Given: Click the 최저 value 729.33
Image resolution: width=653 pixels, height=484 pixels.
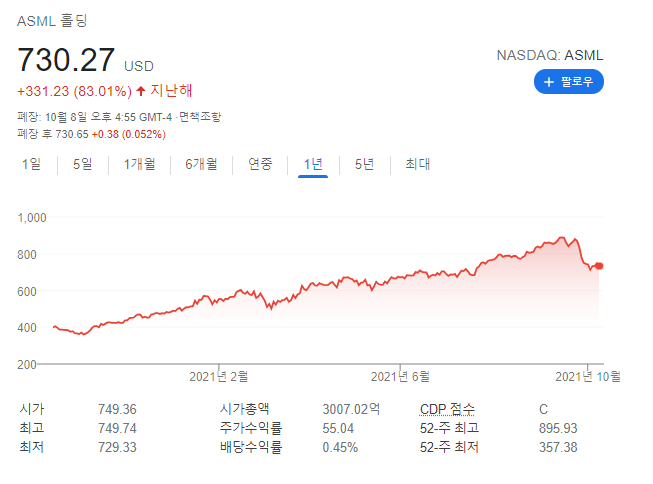Looking at the screenshot, I should (117, 447).
